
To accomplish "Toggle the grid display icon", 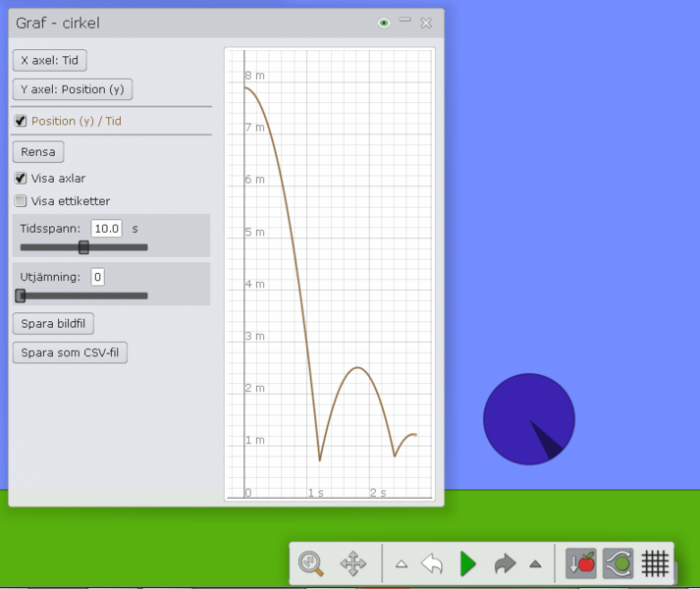I will (655, 563).
